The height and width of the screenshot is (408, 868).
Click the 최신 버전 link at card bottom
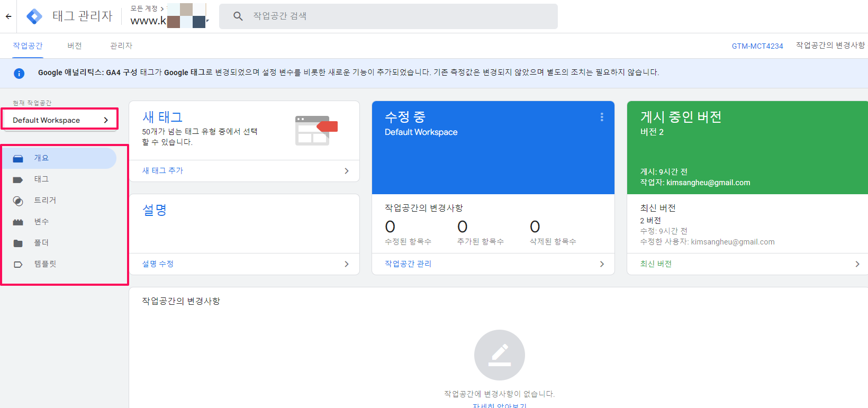coord(656,264)
